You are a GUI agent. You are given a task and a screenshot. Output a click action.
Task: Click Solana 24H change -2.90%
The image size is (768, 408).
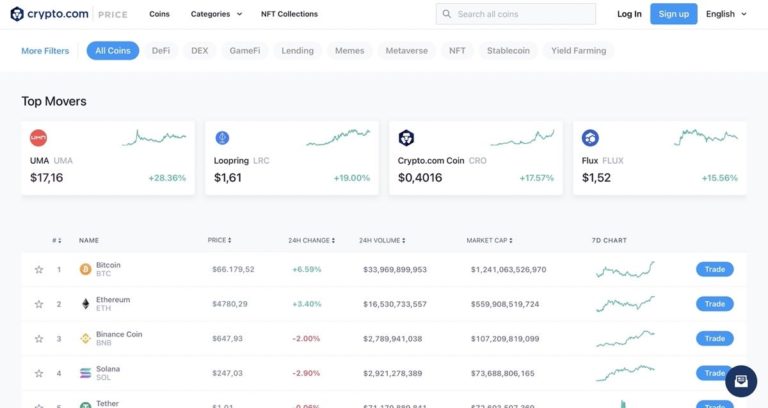point(306,373)
